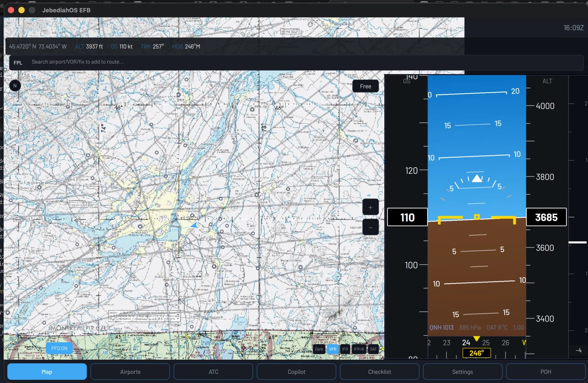Select the IFR Hi chart layer button

coord(359,349)
